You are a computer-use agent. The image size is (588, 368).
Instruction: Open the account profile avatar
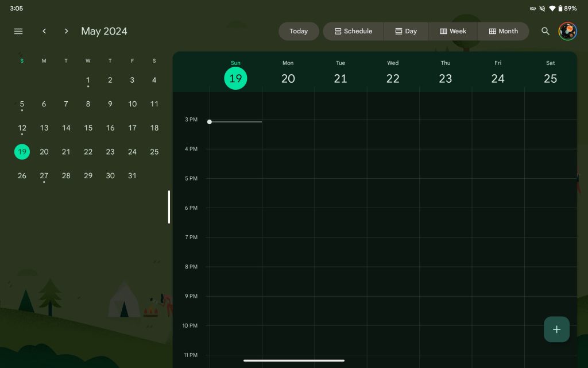[568, 31]
